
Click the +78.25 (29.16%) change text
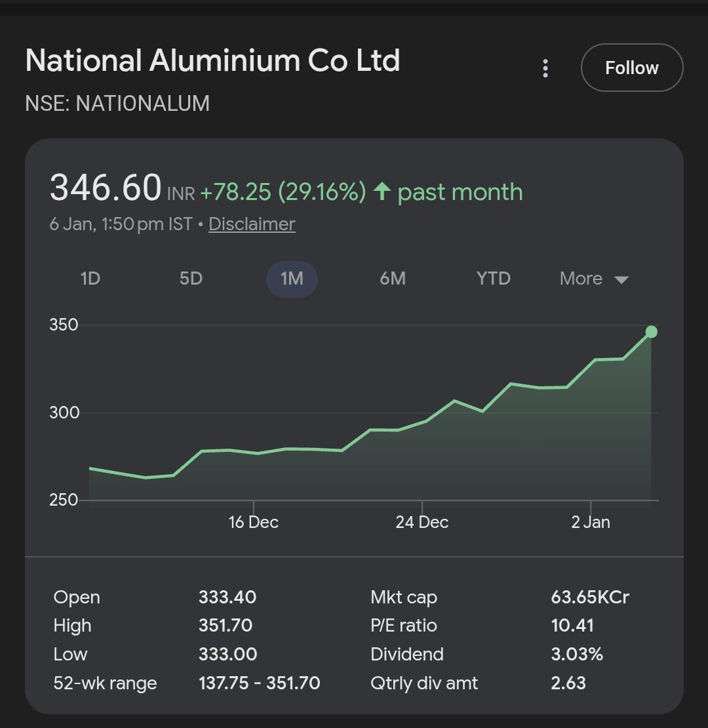283,192
